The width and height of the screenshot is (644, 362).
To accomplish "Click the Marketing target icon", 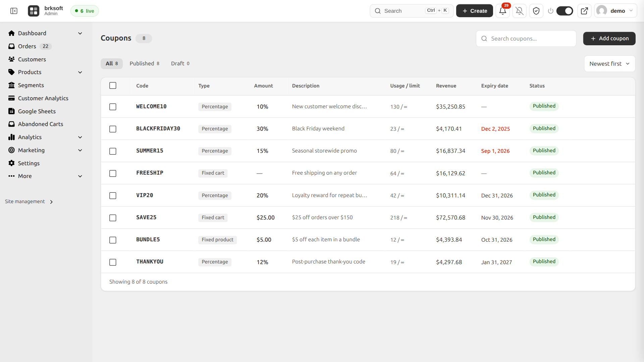I will click(11, 150).
